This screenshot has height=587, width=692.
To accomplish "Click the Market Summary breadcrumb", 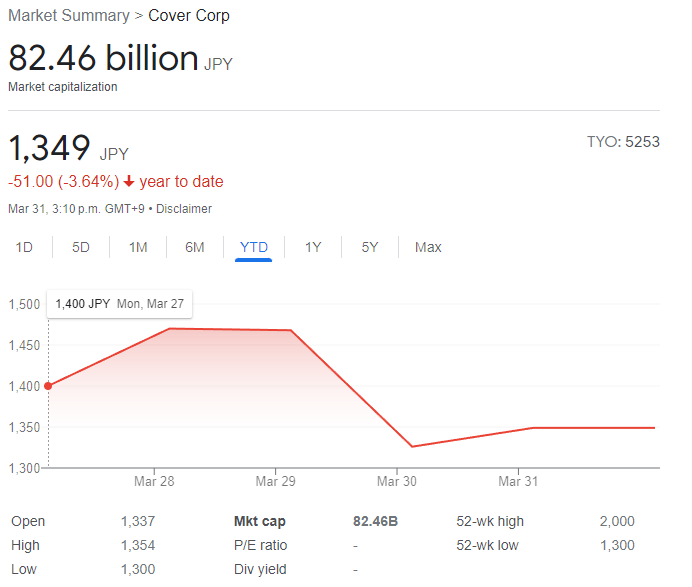I will pos(68,16).
